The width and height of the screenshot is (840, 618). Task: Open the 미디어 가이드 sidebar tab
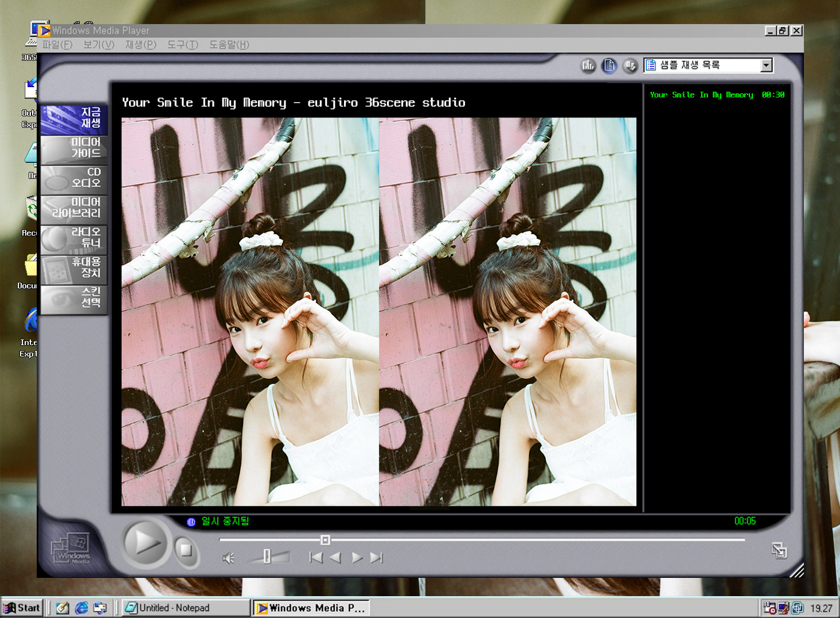coord(74,149)
